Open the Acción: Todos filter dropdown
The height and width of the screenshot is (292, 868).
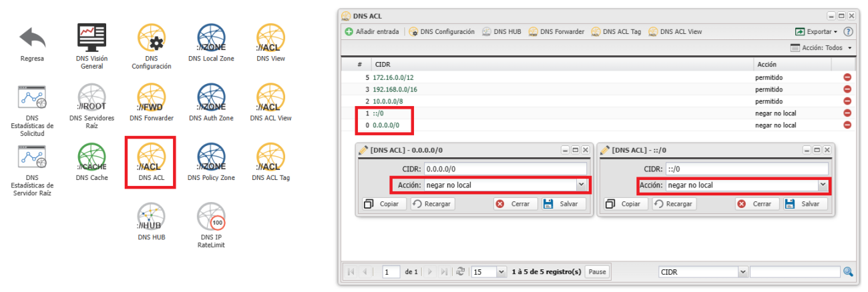[x=821, y=48]
